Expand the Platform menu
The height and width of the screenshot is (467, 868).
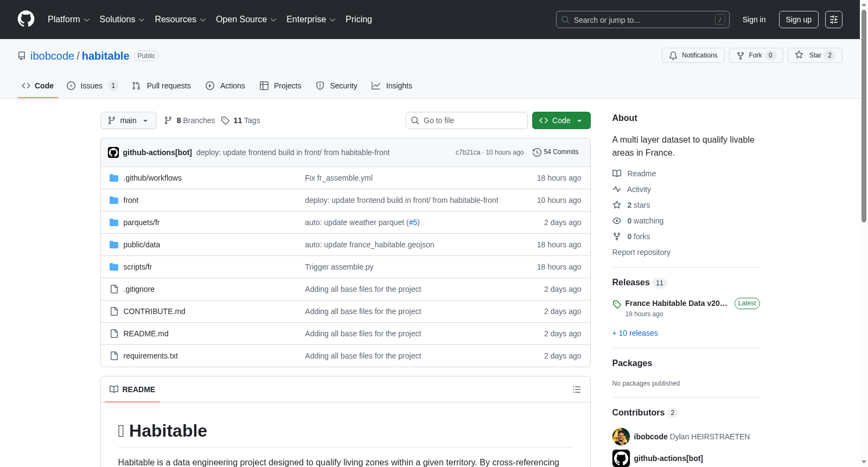[x=68, y=20]
